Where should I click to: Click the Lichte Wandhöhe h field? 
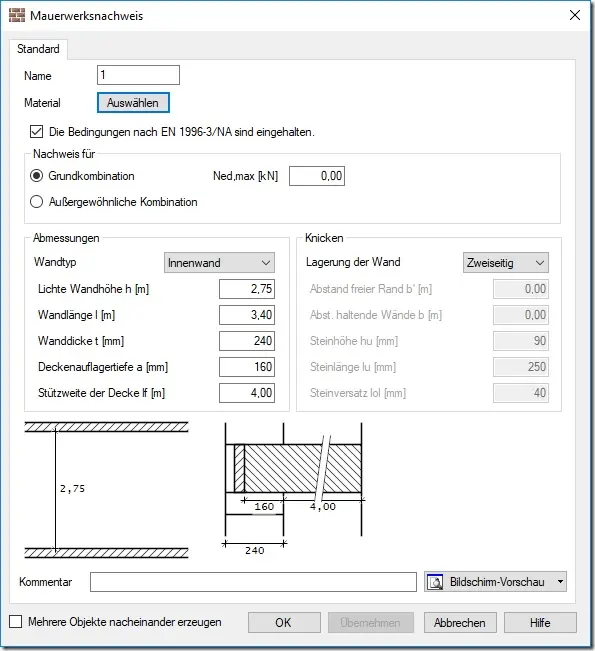pyautogui.click(x=247, y=289)
